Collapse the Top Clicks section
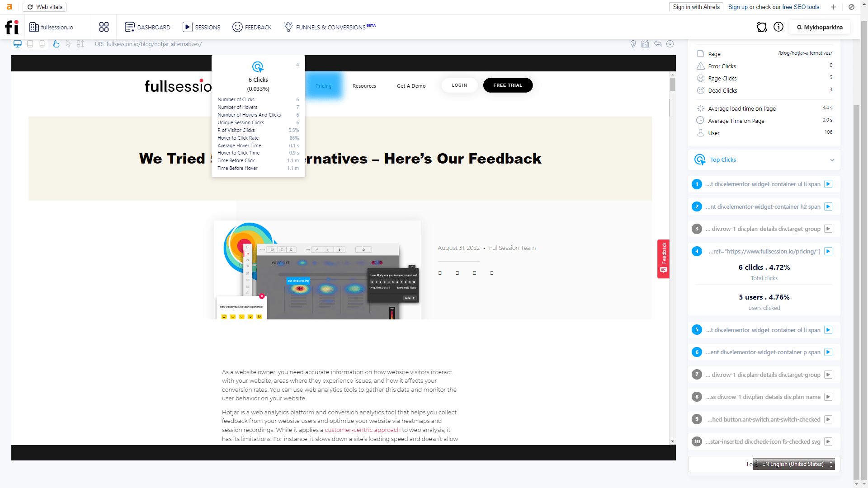Screen dimensions: 868x488 (x=832, y=160)
